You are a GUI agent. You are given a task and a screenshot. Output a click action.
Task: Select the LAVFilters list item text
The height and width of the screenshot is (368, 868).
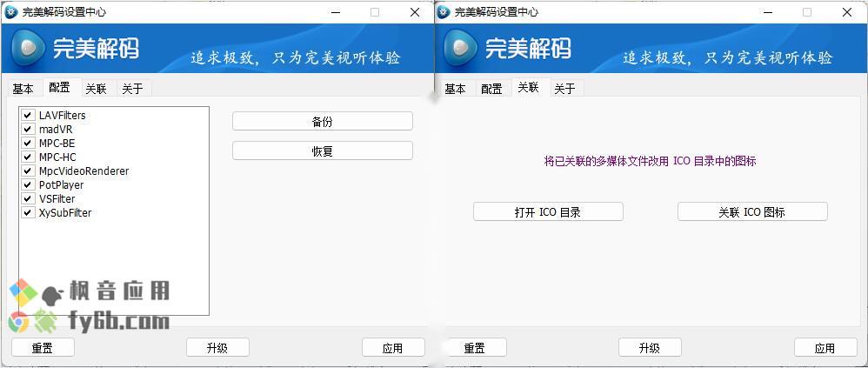click(x=62, y=115)
